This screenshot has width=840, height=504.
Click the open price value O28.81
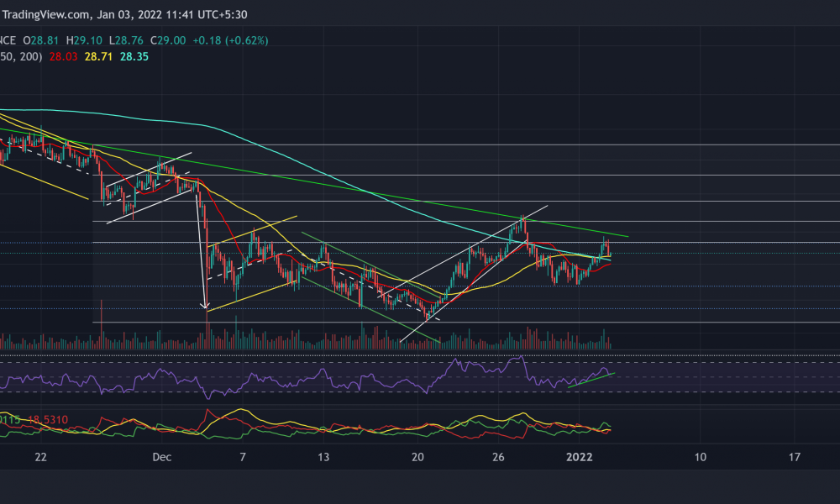40,40
